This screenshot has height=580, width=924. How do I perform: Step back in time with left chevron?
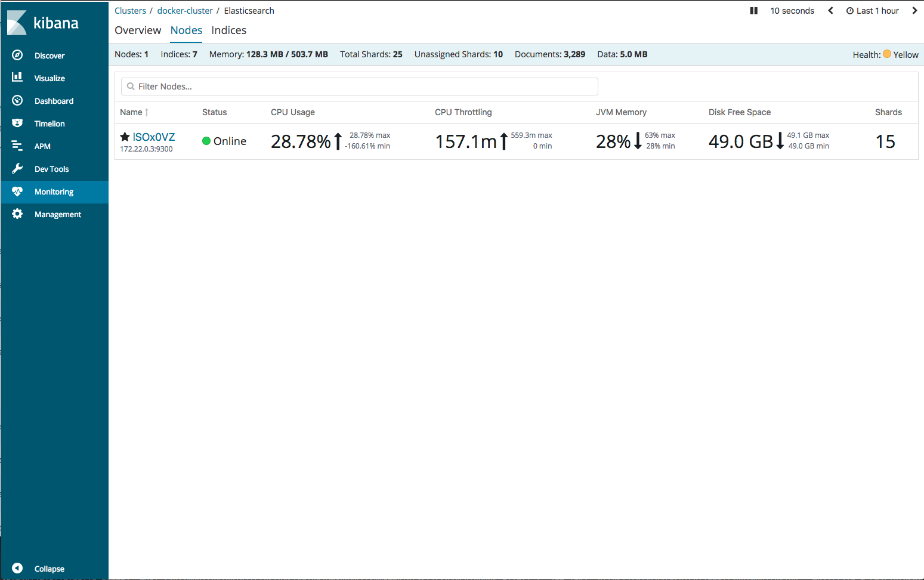tap(830, 10)
